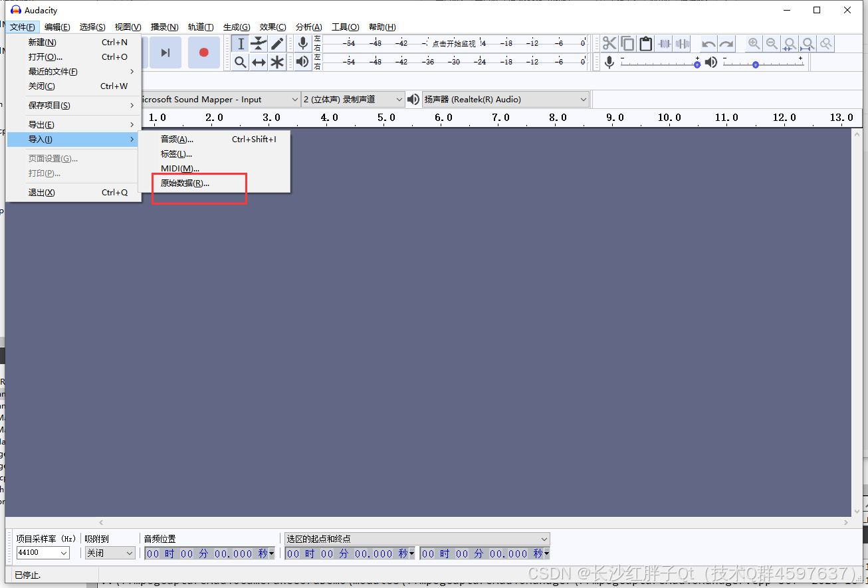Open selection start time format arrow

coord(412,553)
